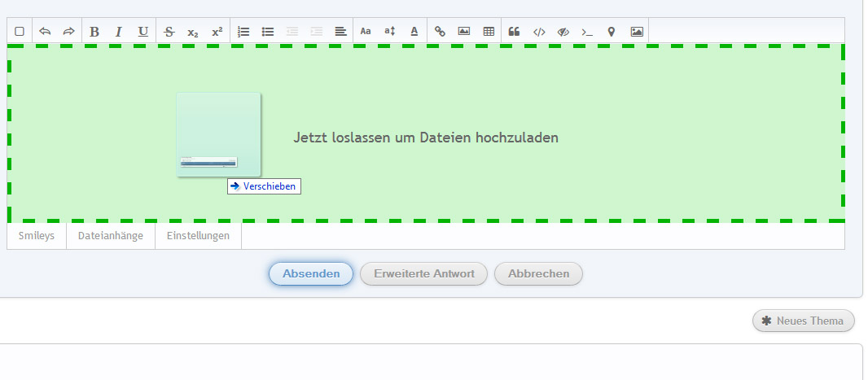Open the text color picker

tap(414, 32)
